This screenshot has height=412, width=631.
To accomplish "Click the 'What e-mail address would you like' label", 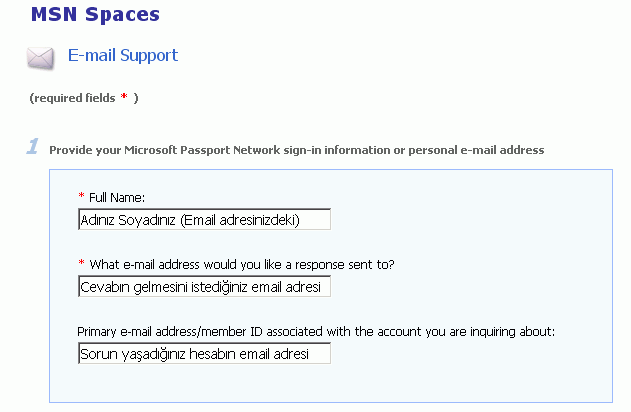I will (180, 265).
